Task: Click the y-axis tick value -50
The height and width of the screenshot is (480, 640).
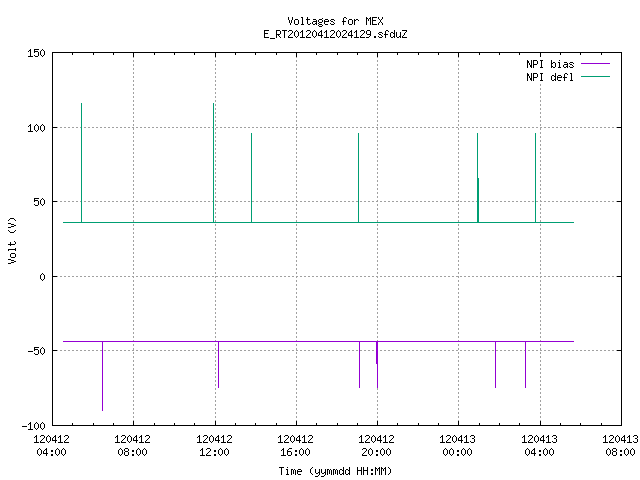Action: 36,351
